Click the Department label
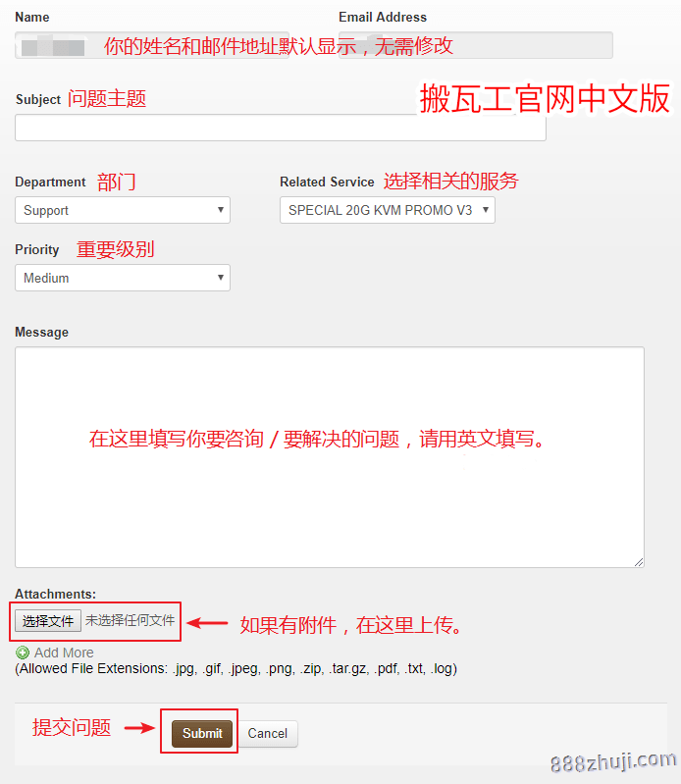Image resolution: width=681 pixels, height=784 pixels. [50, 182]
